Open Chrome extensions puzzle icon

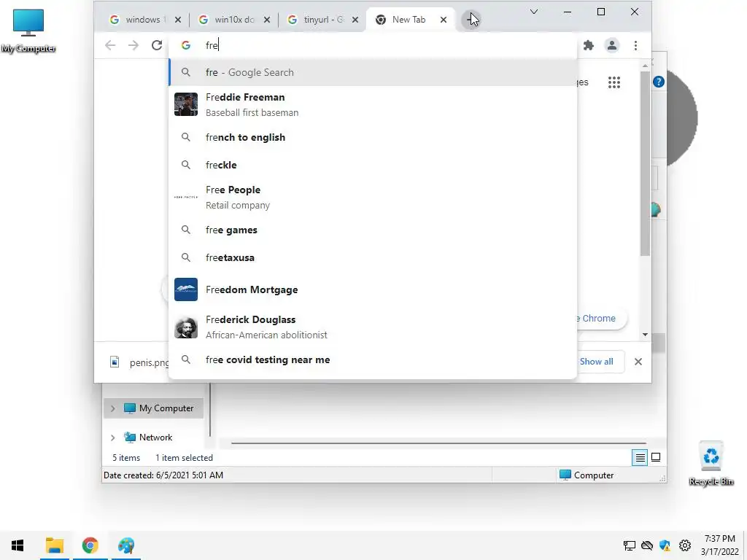589,45
